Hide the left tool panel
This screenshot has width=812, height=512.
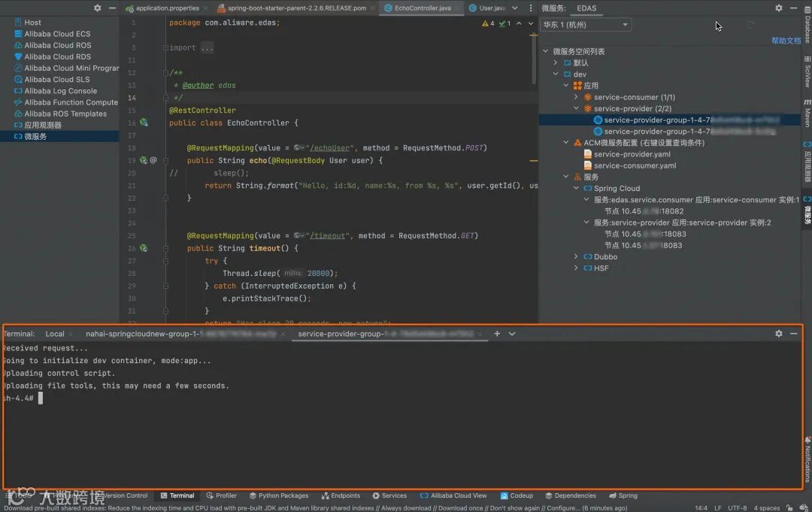(112, 8)
